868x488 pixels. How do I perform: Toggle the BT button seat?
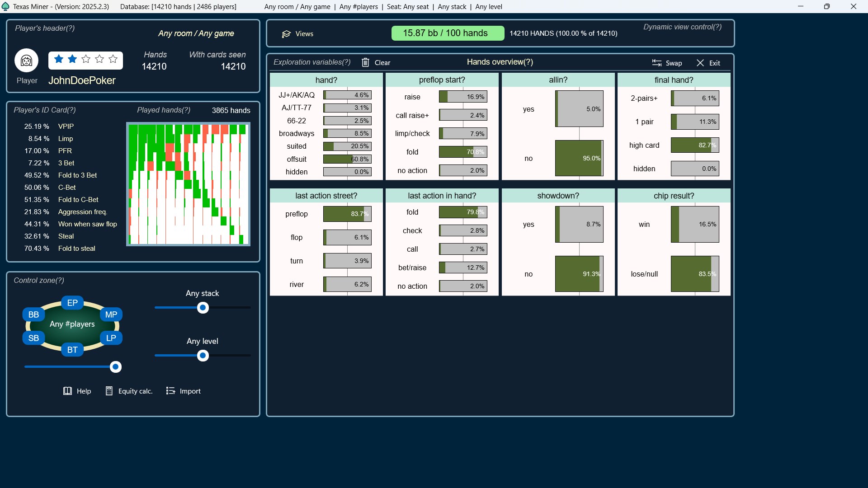click(x=72, y=350)
